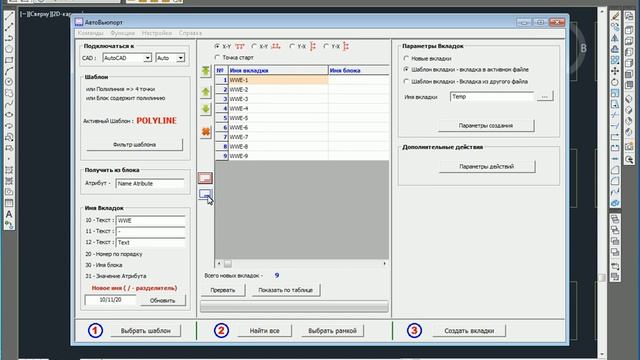Click the 'Обновить' button
Viewport: 640px width, 360px height.
pyautogui.click(x=162, y=300)
